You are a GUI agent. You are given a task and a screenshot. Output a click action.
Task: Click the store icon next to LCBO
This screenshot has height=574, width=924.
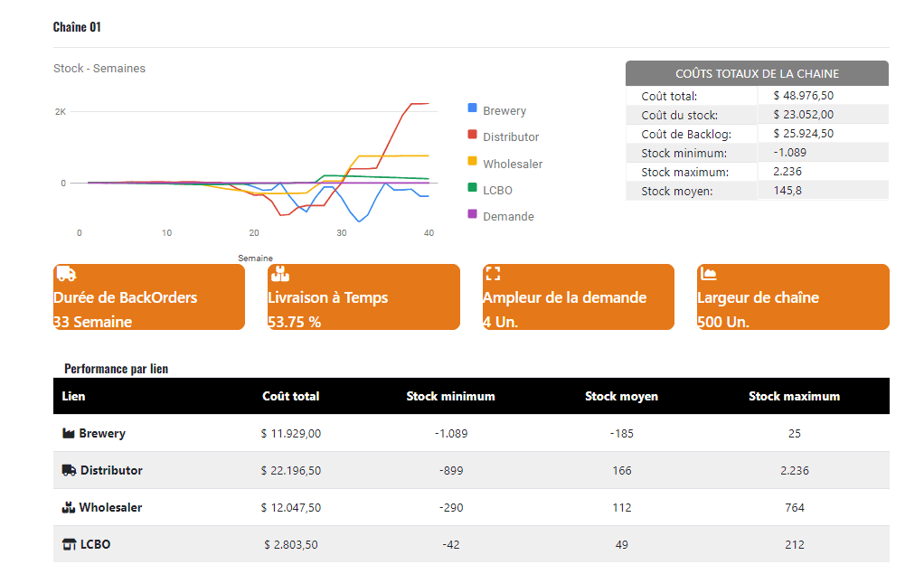pos(68,544)
